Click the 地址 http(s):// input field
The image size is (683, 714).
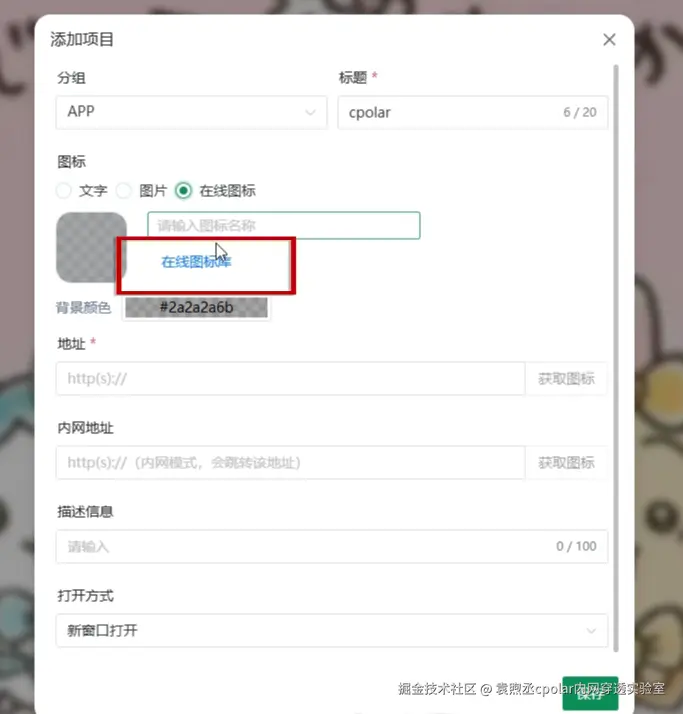tap(291, 378)
